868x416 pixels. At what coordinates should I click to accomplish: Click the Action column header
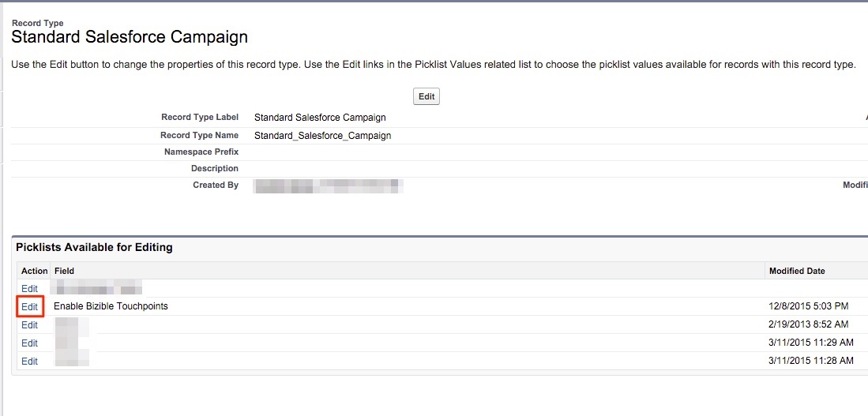pos(34,271)
